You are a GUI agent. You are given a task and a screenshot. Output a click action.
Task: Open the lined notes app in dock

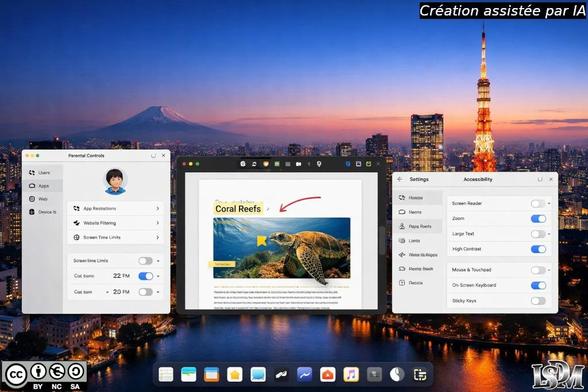(166, 374)
